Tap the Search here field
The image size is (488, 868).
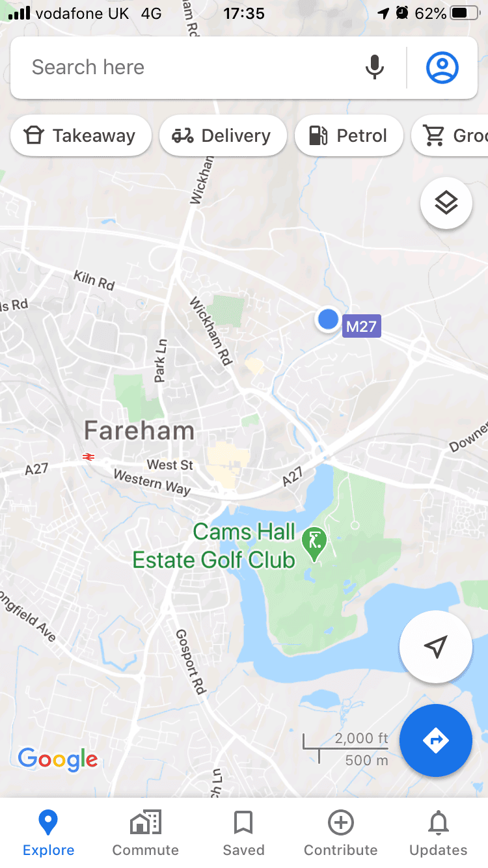[x=189, y=67]
